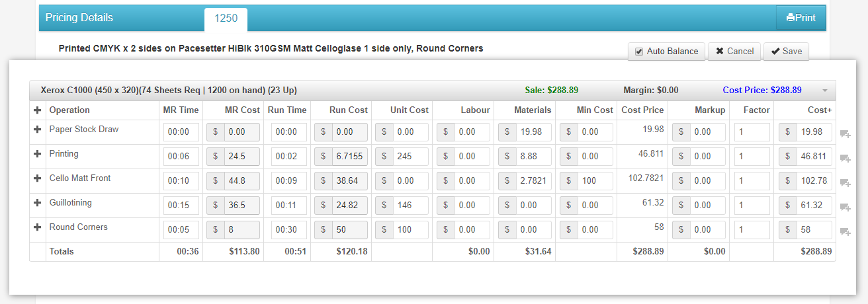The image size is (868, 304).
Task: Click the add-comment icon for Round Corners
Action: click(845, 232)
